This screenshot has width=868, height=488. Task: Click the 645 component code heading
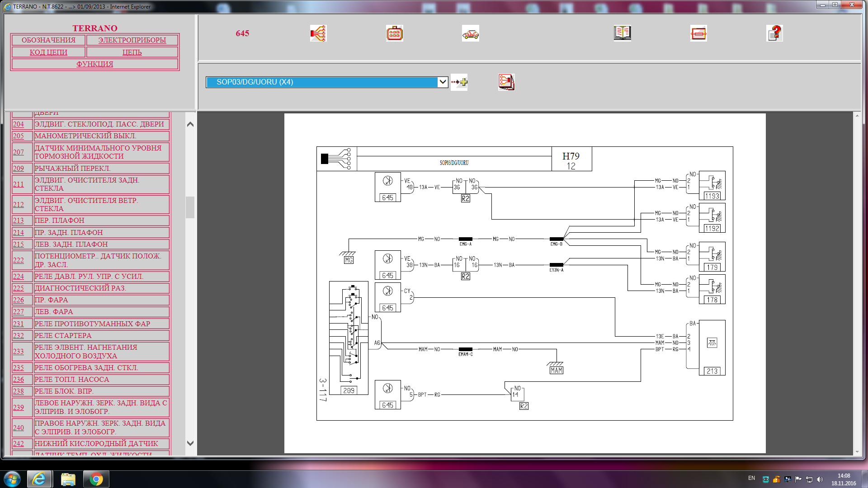[x=242, y=33]
